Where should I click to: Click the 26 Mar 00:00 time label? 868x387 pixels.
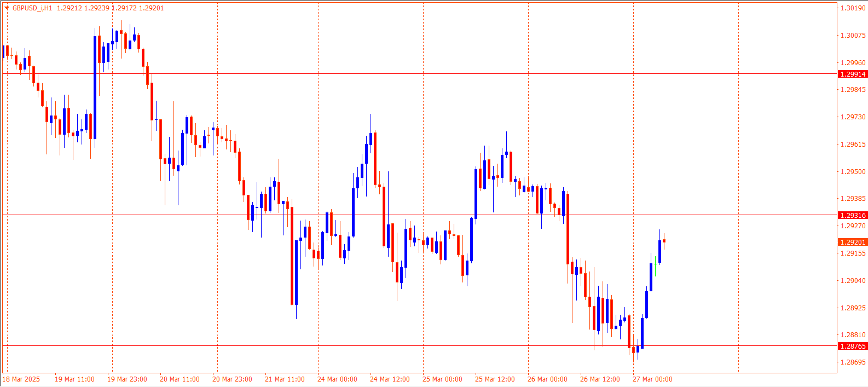pos(547,379)
